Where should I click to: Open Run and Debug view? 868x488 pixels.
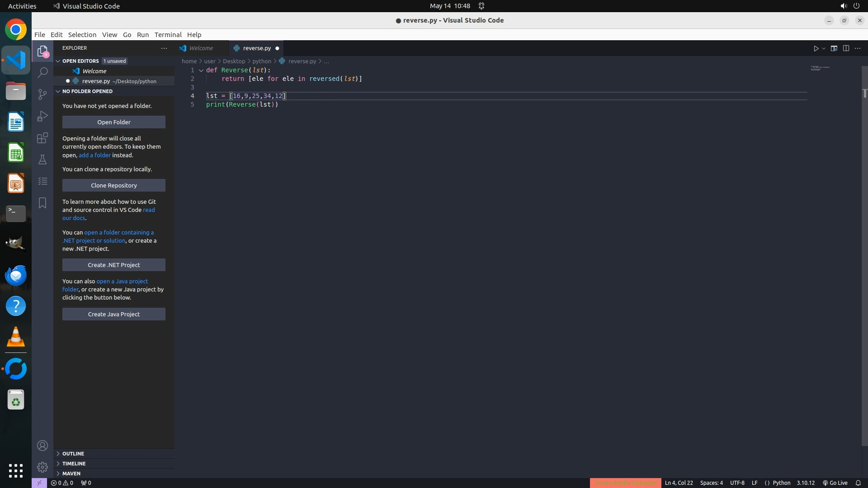point(42,116)
